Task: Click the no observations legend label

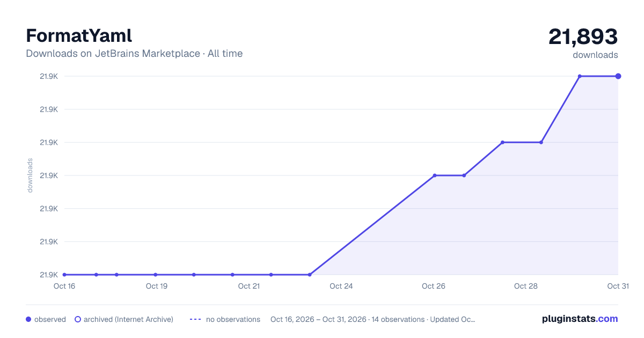Action: point(233,319)
